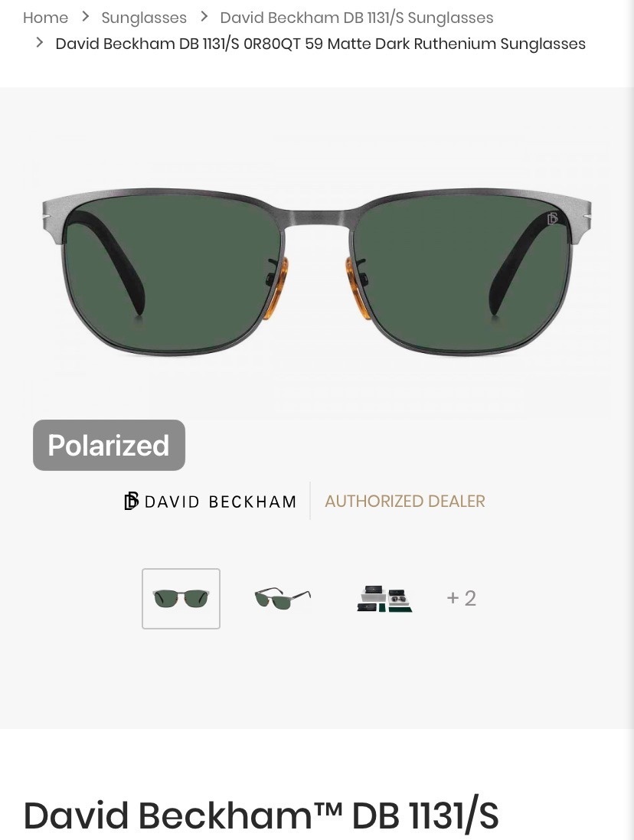Image resolution: width=634 pixels, height=840 pixels.
Task: Open the Home breadcrumb link
Action: pos(45,18)
